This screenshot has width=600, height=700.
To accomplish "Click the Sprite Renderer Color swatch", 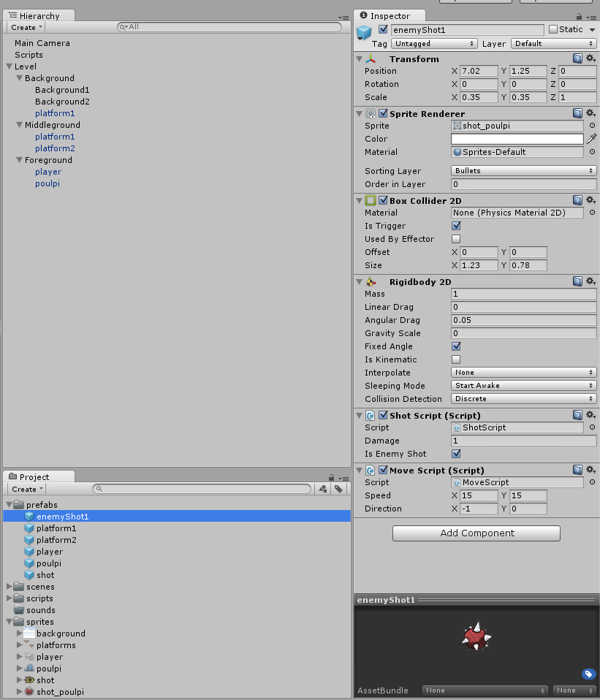I will (517, 140).
